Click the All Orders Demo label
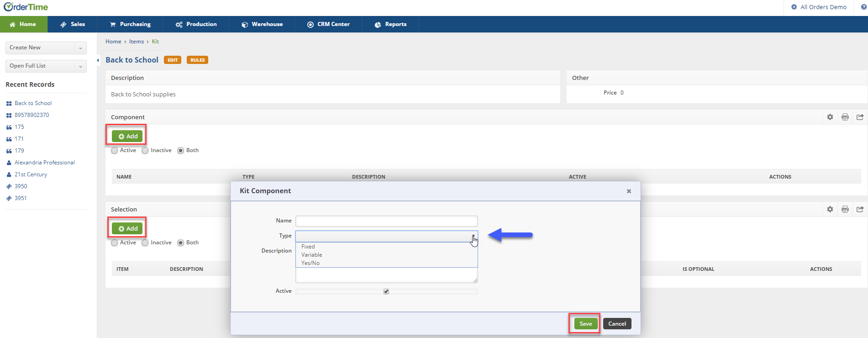The height and width of the screenshot is (338, 868). pyautogui.click(x=823, y=7)
